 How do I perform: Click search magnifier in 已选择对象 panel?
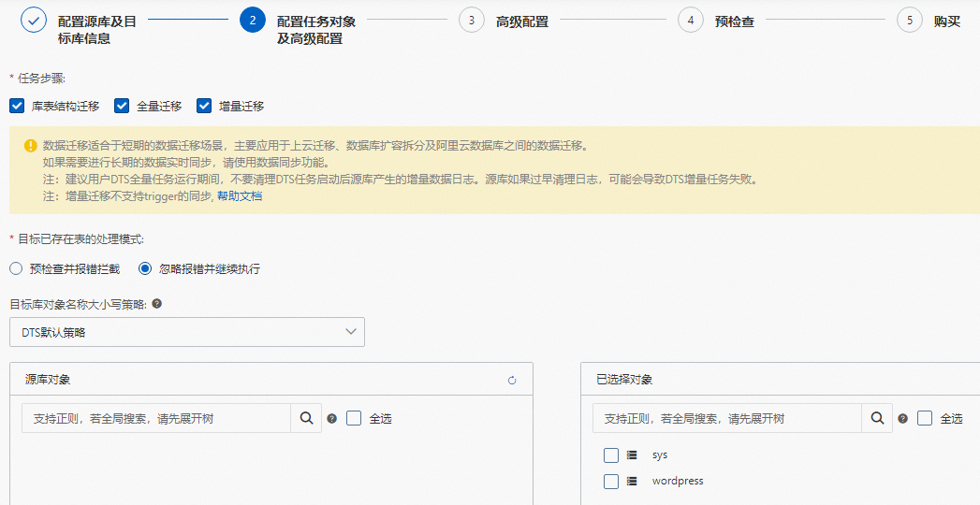(x=877, y=418)
